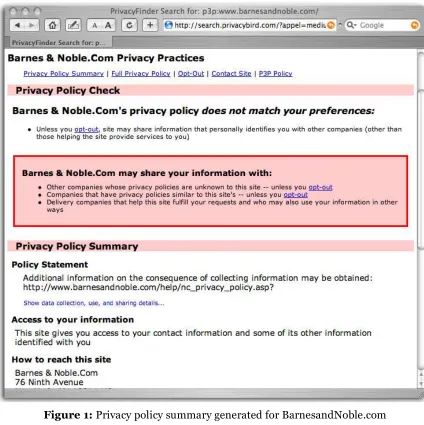Screen dimensions: 424x425
Task: Click opt-out link after 'unknown to this site'
Action: (x=320, y=187)
